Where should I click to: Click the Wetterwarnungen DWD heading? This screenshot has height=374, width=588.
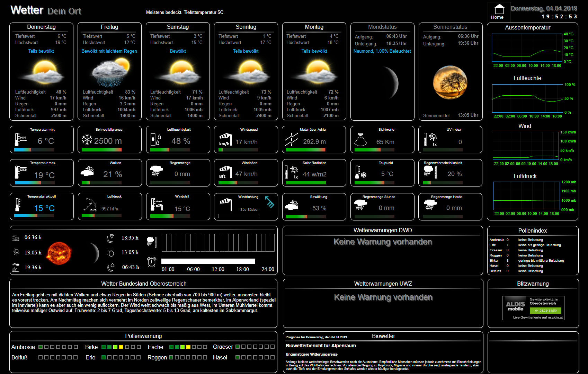point(383,231)
